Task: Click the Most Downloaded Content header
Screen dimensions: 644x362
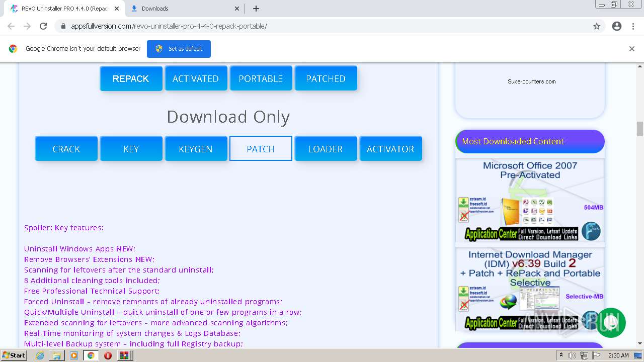Action: pos(530,141)
